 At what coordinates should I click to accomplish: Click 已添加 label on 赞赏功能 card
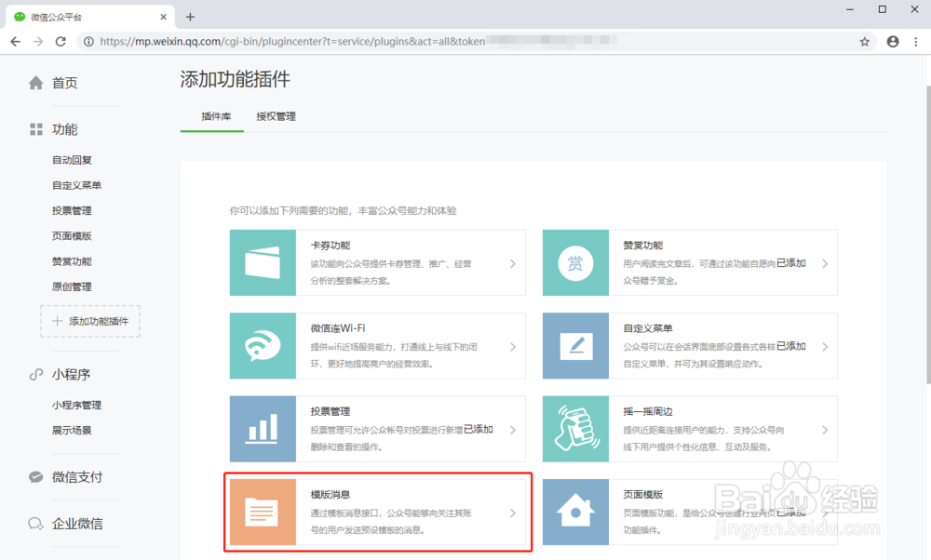791,263
